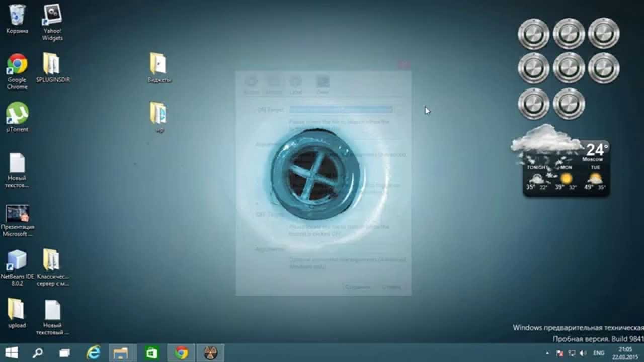Select the NetBeans IDE 8.0.2 shortcut
Image resolution: width=644 pixels, height=362 pixels.
point(17,260)
